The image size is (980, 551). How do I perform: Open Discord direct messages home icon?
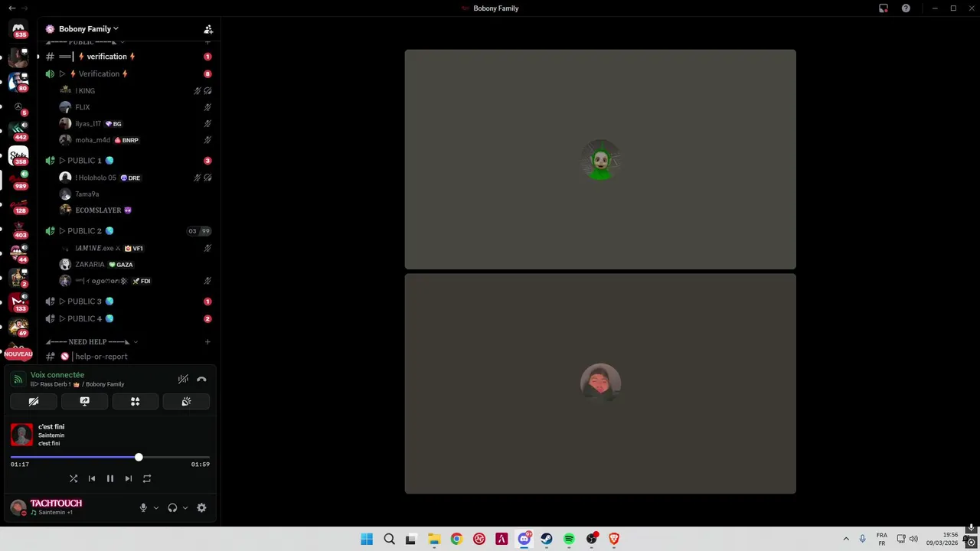[x=18, y=29]
